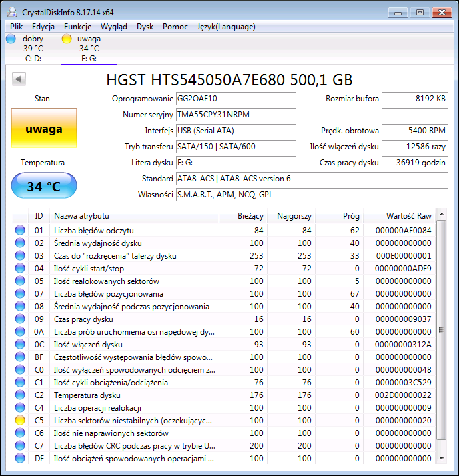459x476 pixels.
Task: Click status orb for attribute DF
Action: coord(20,458)
